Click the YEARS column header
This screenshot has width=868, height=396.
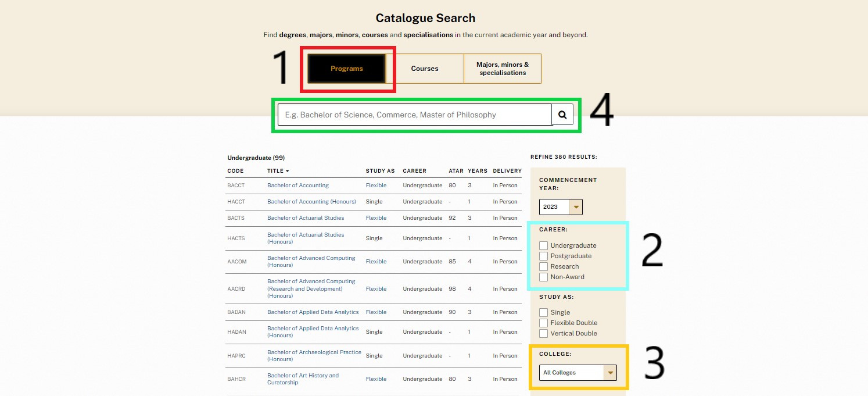click(478, 171)
